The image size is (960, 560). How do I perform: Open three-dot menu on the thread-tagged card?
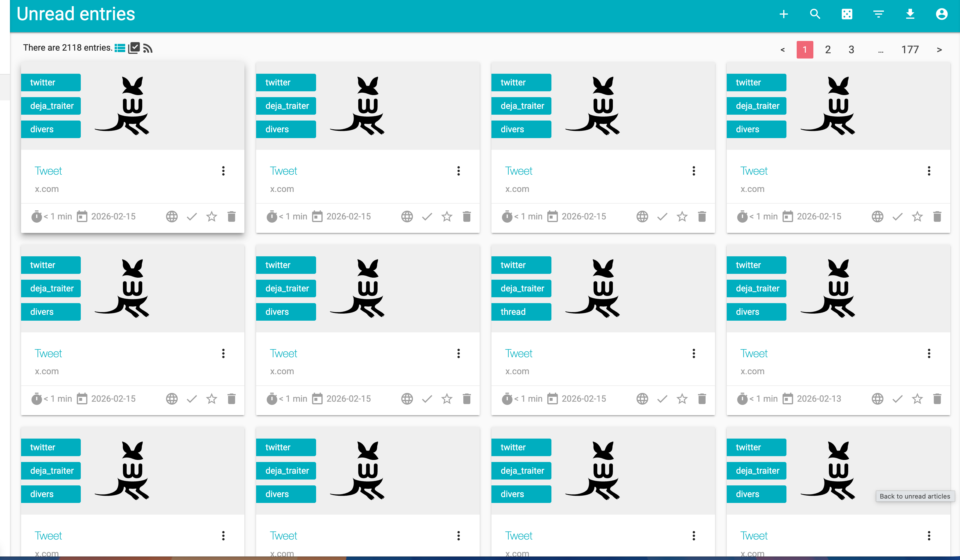click(x=694, y=354)
